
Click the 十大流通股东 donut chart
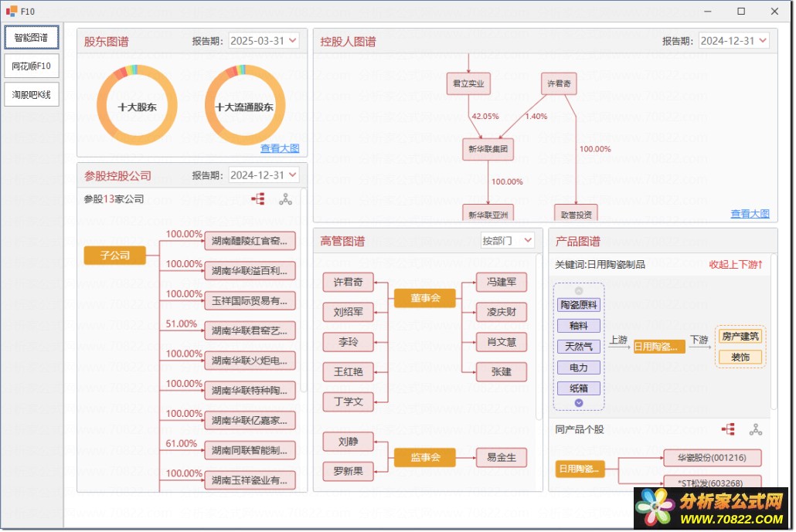pos(245,106)
